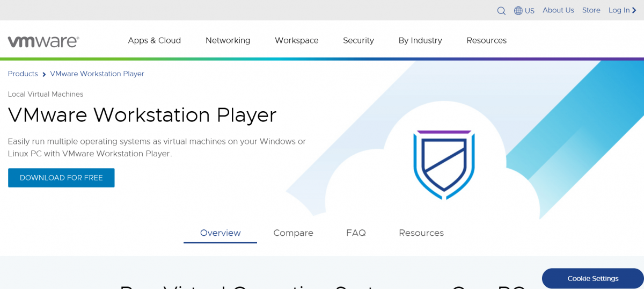Switch to the Overview tab
Viewport: 644px width, 289px height.
(x=220, y=233)
